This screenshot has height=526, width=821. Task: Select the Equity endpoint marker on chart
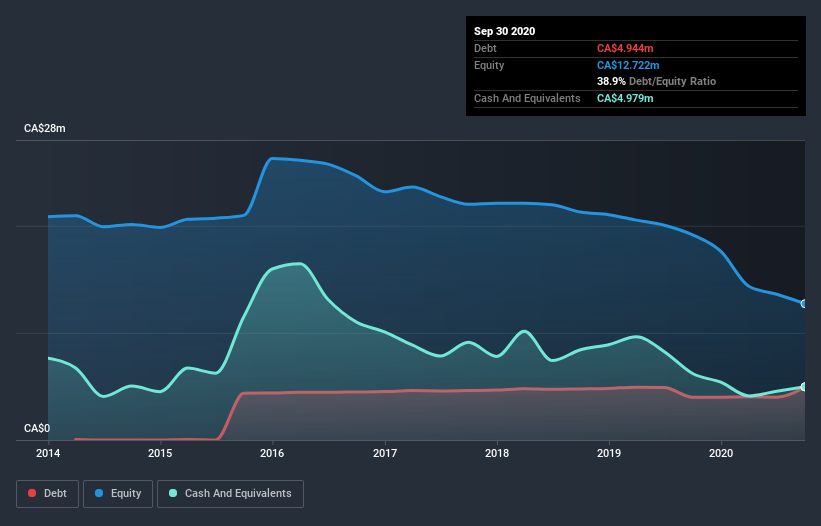pyautogui.click(x=804, y=304)
